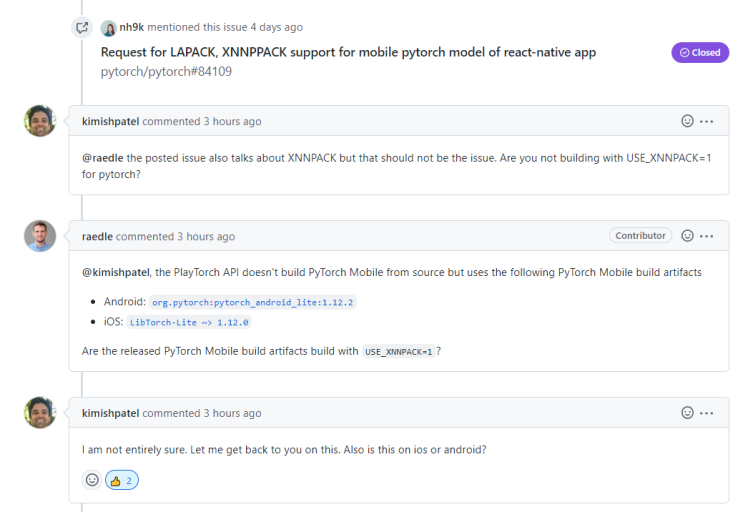This screenshot has height=512, width=743.
Task: Open kimishpatel profile on the 'not entirely sure' comment
Action: tap(110, 413)
